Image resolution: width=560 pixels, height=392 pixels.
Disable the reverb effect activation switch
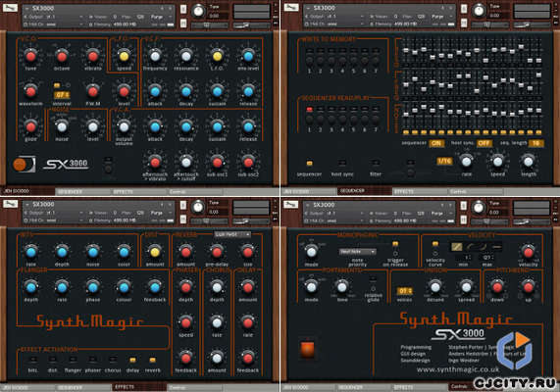point(152,360)
